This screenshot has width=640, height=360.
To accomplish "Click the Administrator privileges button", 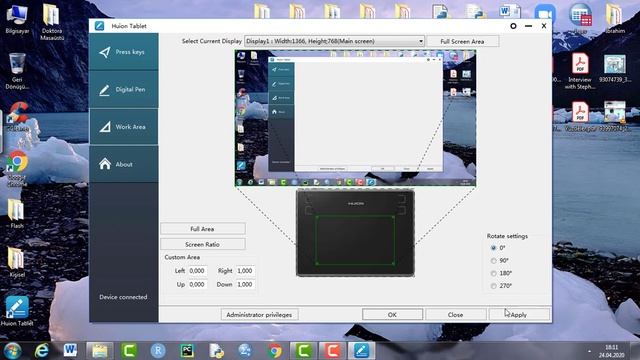I will pos(259,315).
